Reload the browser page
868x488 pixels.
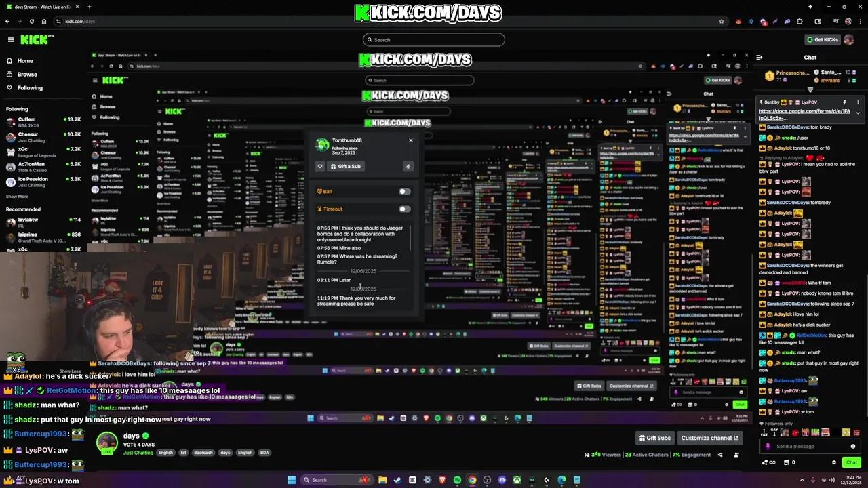point(32,21)
